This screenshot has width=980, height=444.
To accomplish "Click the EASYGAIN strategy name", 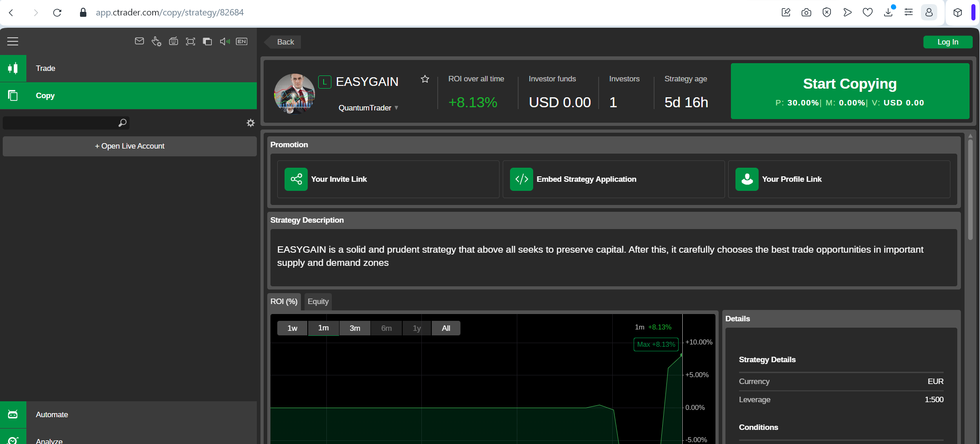I will pyautogui.click(x=367, y=82).
